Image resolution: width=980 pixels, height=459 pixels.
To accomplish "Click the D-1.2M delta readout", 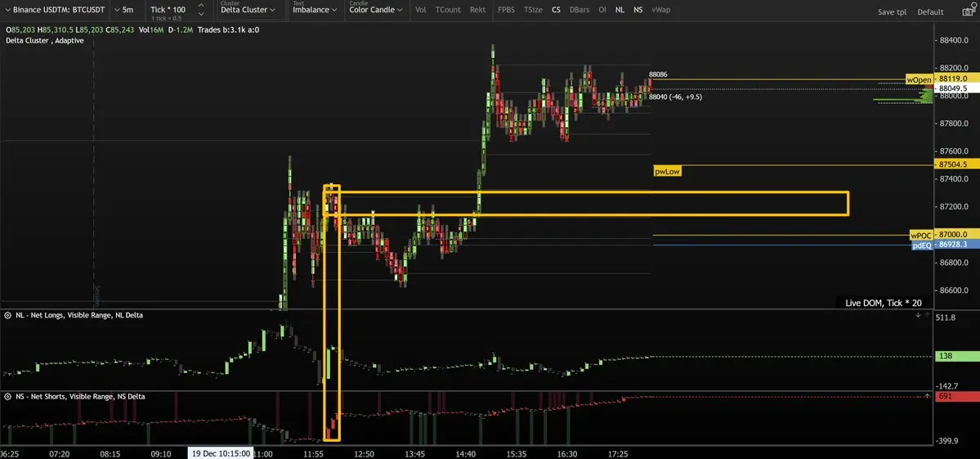I will pyautogui.click(x=179, y=29).
